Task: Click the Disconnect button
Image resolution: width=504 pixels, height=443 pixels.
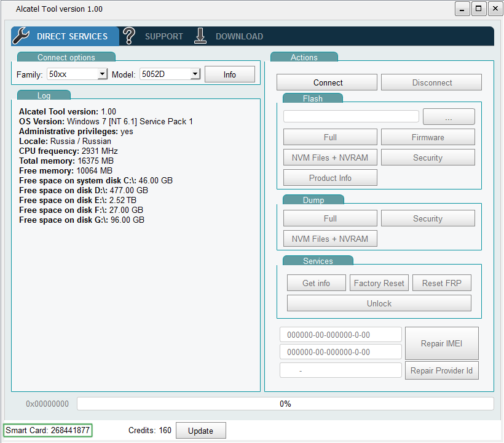Action: coord(431,82)
